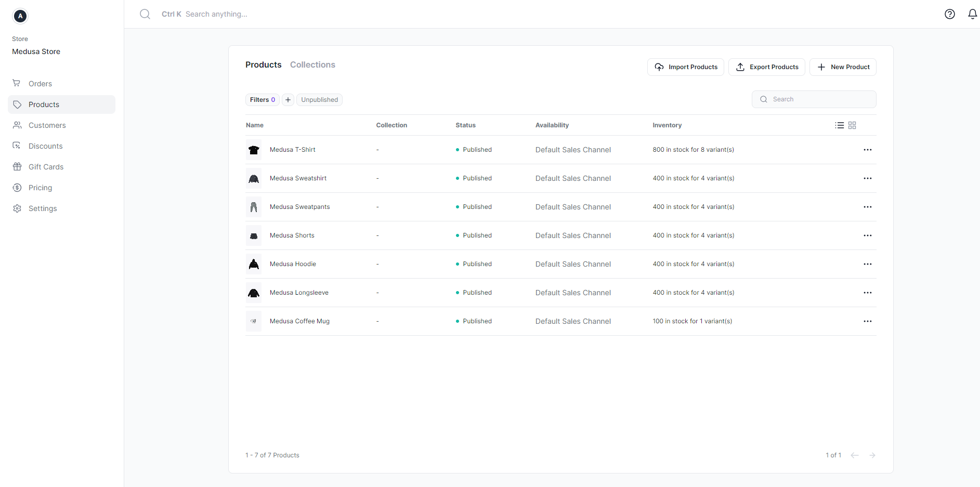Click the New Product button
The width and height of the screenshot is (980, 487).
click(x=843, y=67)
